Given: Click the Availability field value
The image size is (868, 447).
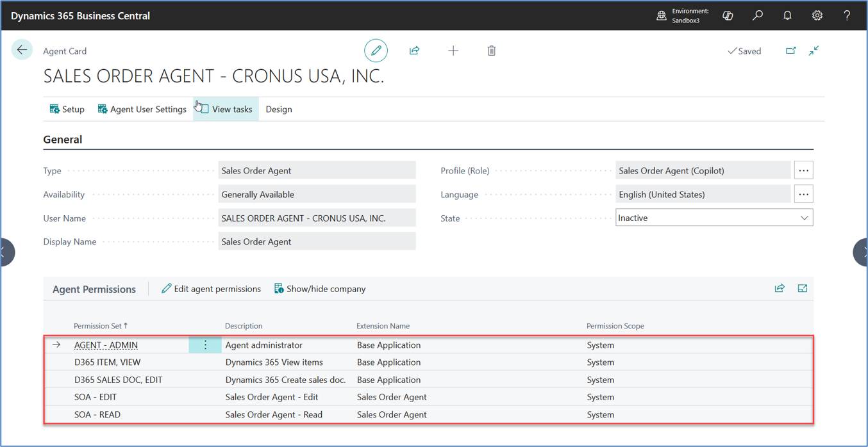Looking at the screenshot, I should [317, 194].
